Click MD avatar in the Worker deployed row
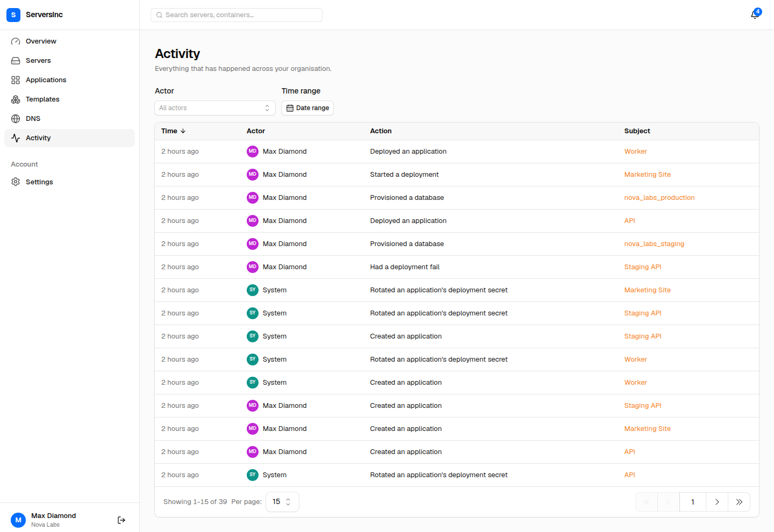This screenshot has height=532, width=774. click(253, 152)
